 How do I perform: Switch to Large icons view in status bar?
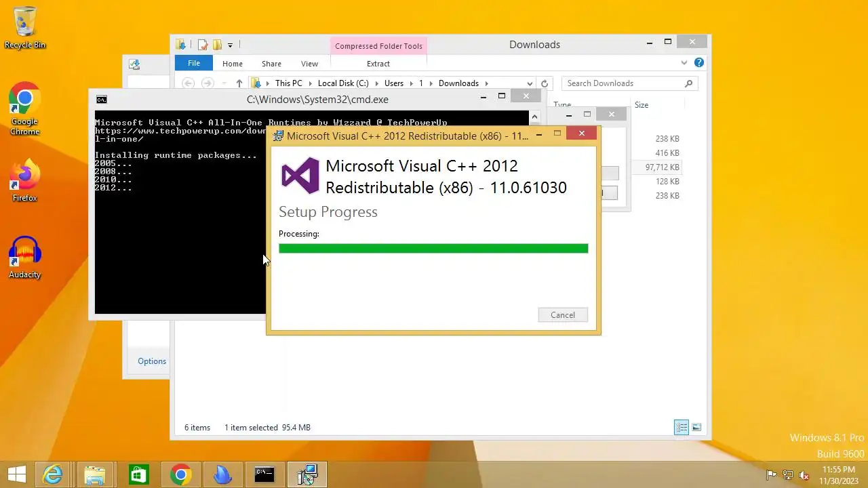coord(696,427)
